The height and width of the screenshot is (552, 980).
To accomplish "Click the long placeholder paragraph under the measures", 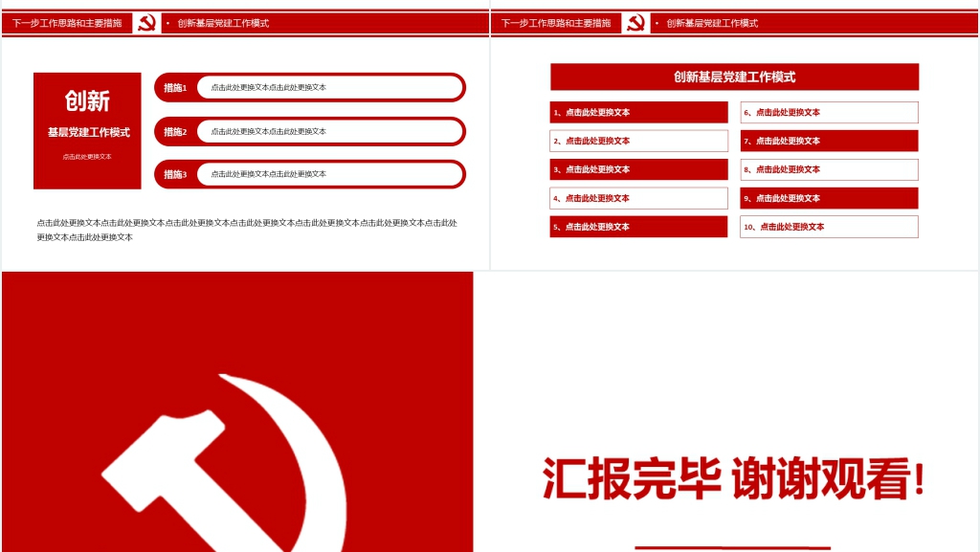I will [247, 230].
